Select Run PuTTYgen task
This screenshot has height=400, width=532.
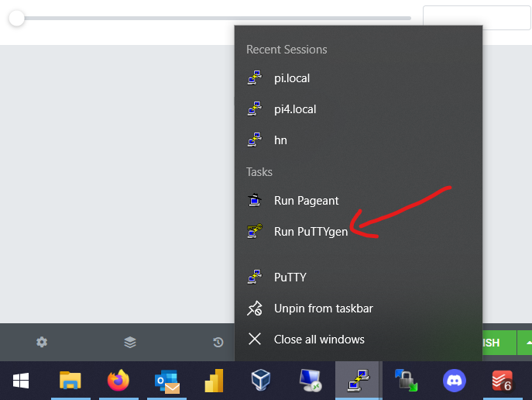pos(359,232)
